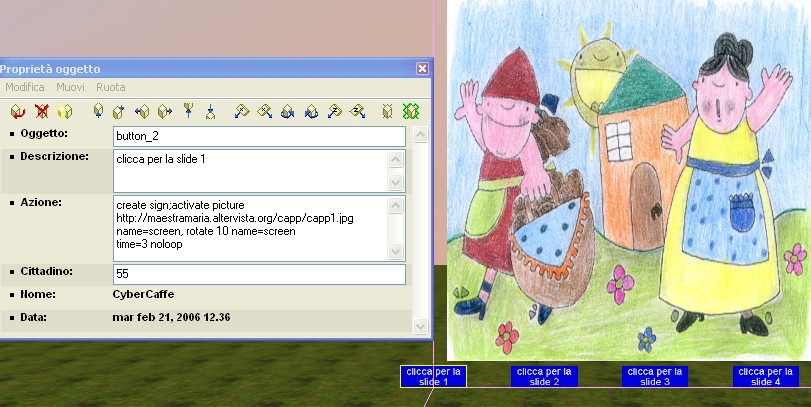Delete object using the red X icon
This screenshot has width=811, height=407.
point(41,111)
